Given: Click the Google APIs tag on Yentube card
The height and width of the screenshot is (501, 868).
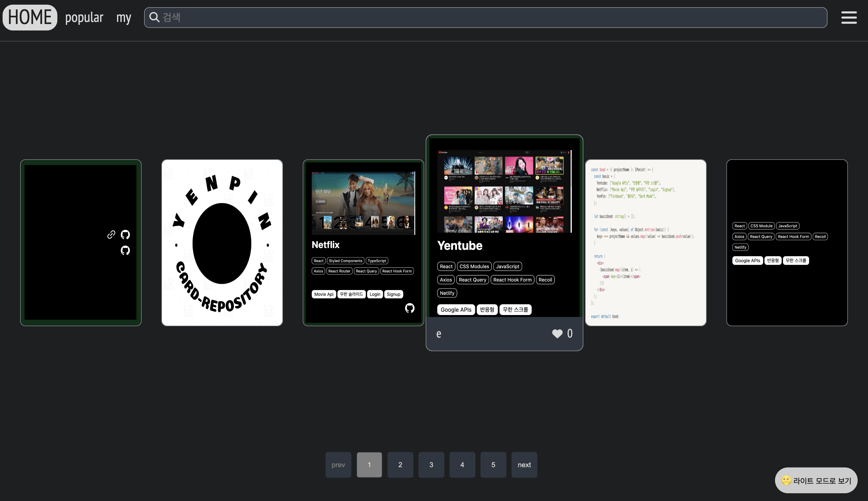Looking at the screenshot, I should click(456, 310).
